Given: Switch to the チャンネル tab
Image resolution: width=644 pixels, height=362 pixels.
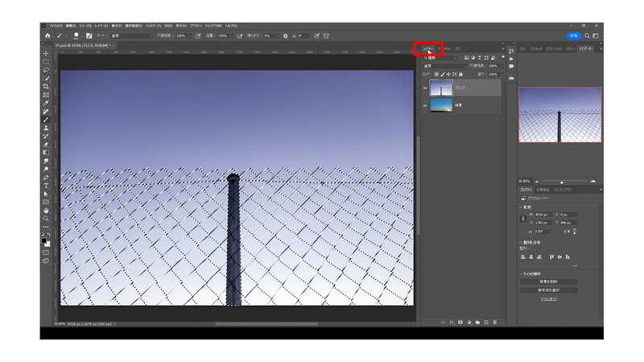Looking at the screenshot, I should tap(444, 49).
